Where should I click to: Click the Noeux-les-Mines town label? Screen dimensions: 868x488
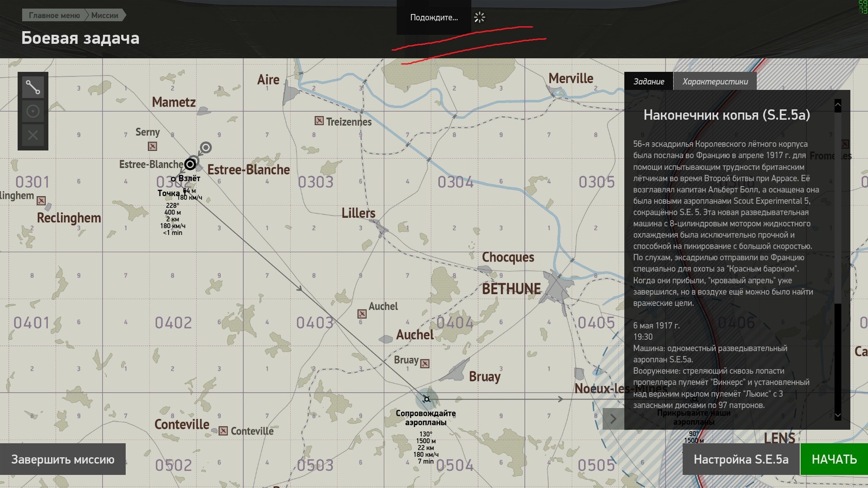coord(620,388)
